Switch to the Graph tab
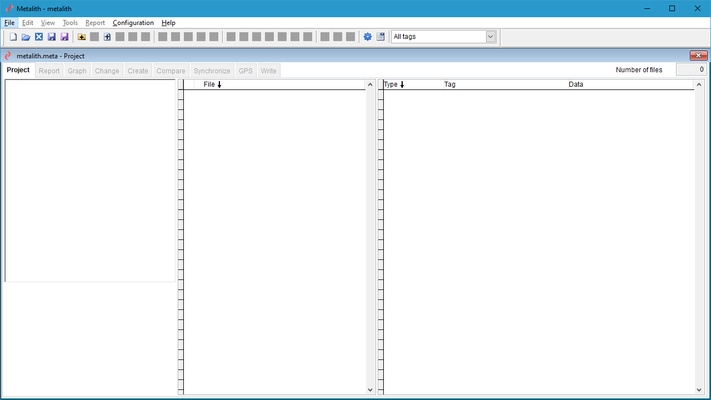 point(77,71)
